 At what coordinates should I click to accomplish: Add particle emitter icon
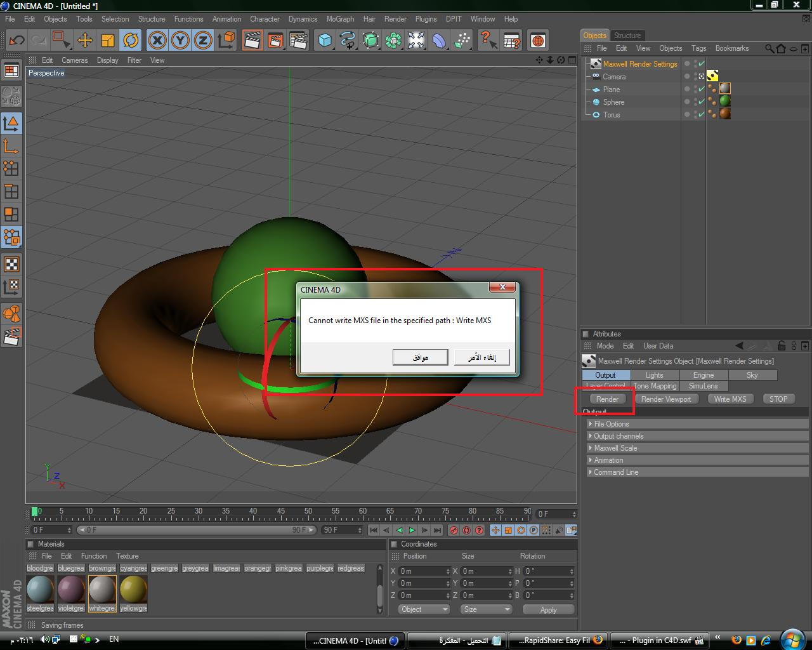pos(462,41)
